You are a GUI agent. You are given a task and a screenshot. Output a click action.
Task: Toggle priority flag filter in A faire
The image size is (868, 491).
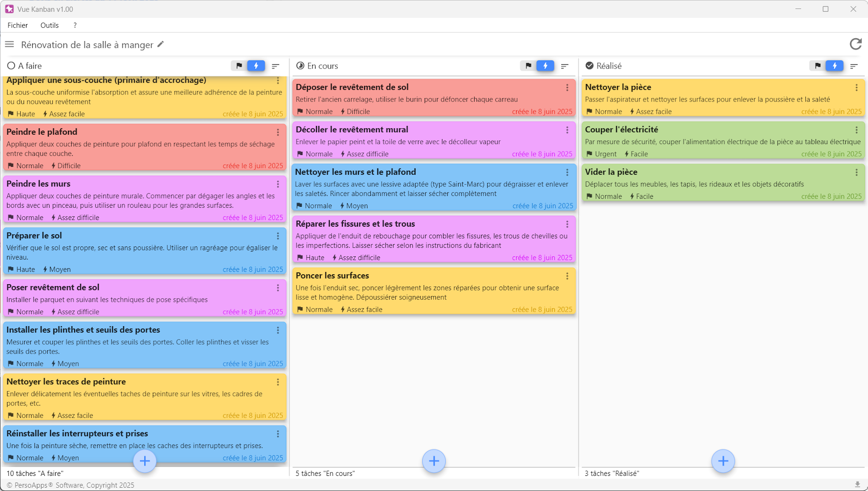click(239, 66)
